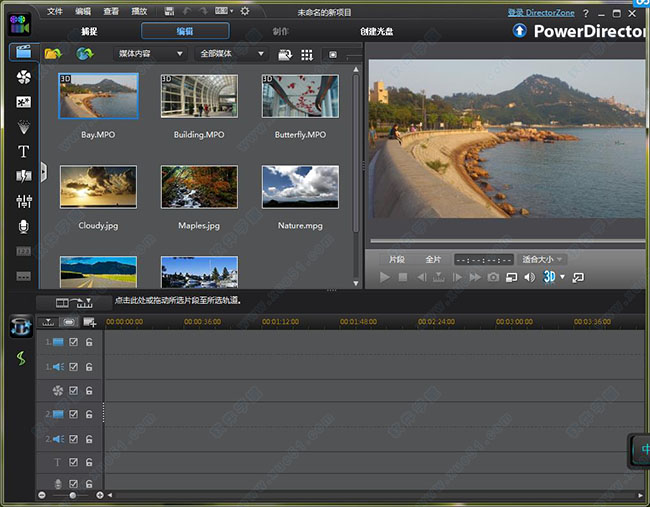This screenshot has width=650, height=507.
Task: Open the Audio Mixing Room icon
Action: (x=24, y=201)
